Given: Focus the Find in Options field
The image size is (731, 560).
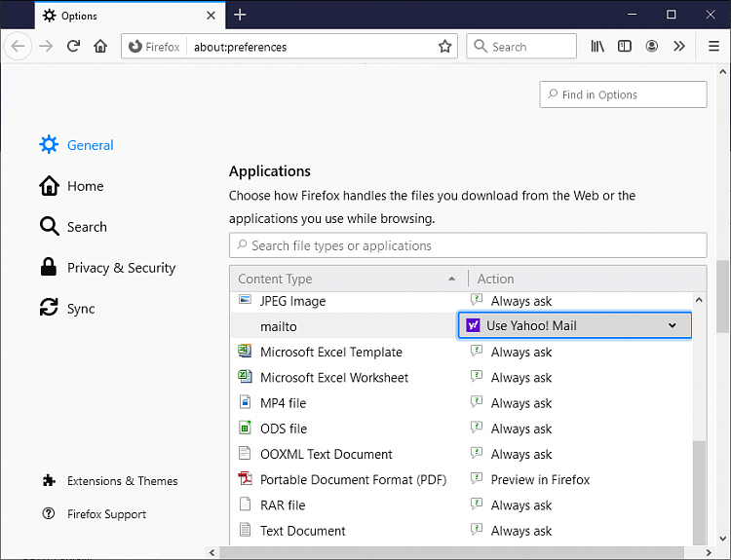Looking at the screenshot, I should [x=623, y=94].
